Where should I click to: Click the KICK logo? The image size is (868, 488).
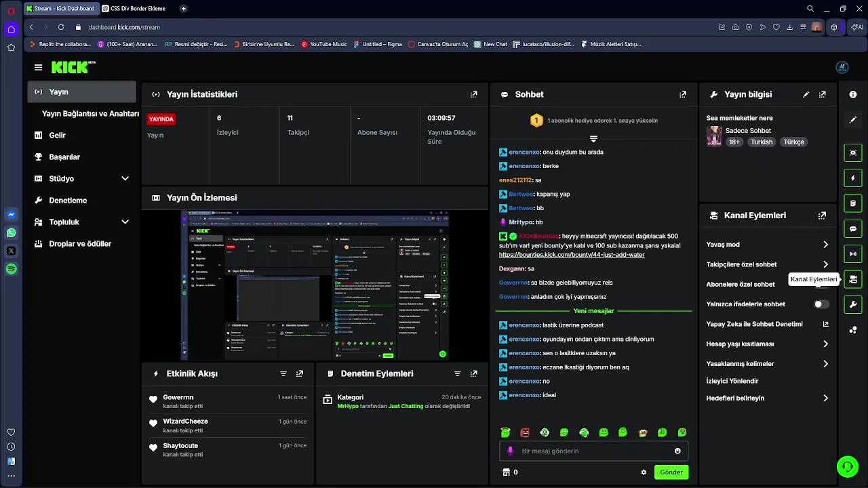click(73, 67)
